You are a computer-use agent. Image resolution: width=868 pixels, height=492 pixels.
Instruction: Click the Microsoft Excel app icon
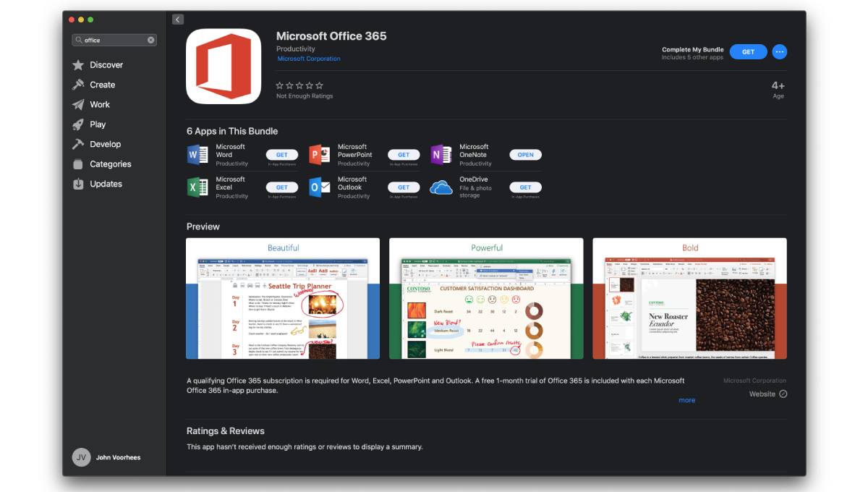click(x=197, y=187)
